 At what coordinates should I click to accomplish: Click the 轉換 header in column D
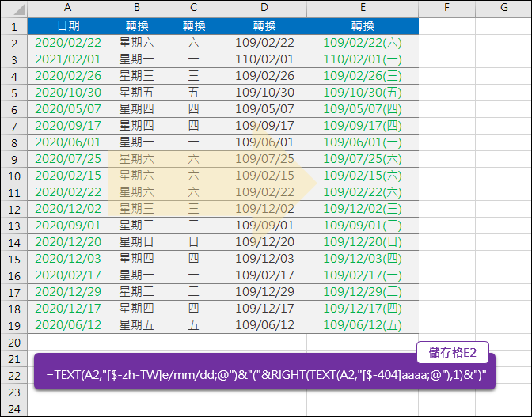pyautogui.click(x=264, y=26)
